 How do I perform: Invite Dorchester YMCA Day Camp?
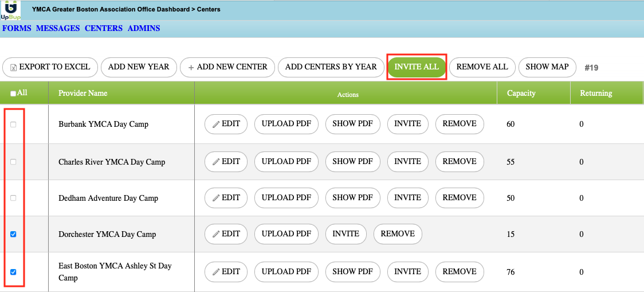click(346, 234)
